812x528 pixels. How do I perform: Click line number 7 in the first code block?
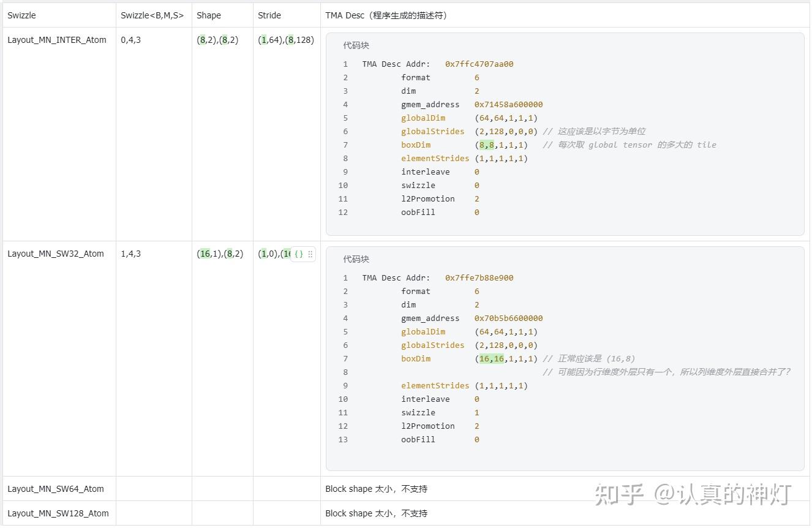[x=345, y=145]
